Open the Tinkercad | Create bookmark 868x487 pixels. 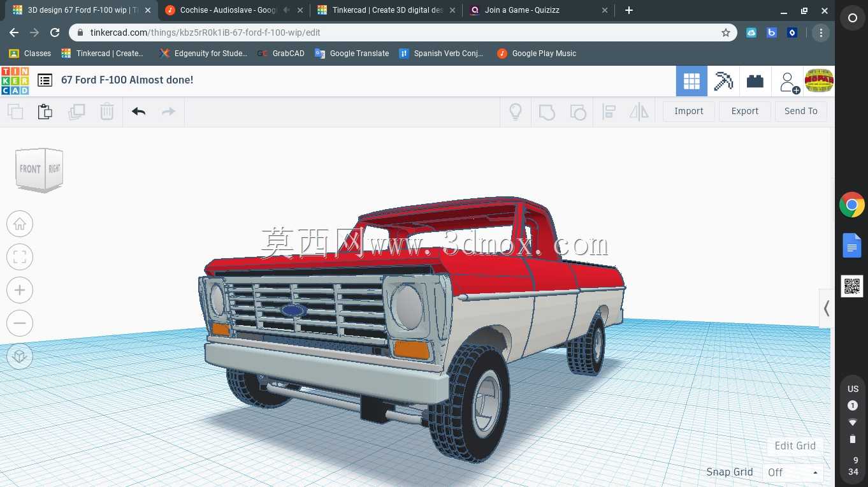click(x=103, y=54)
